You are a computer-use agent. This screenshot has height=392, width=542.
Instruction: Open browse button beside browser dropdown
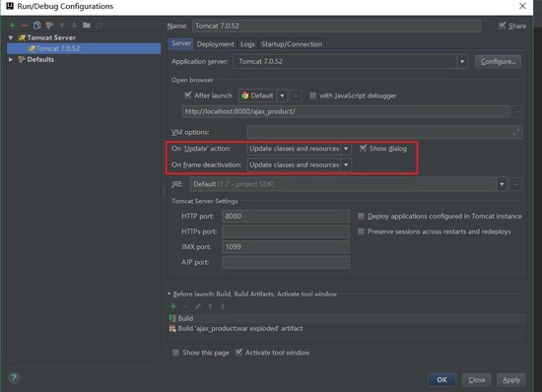[x=296, y=96]
